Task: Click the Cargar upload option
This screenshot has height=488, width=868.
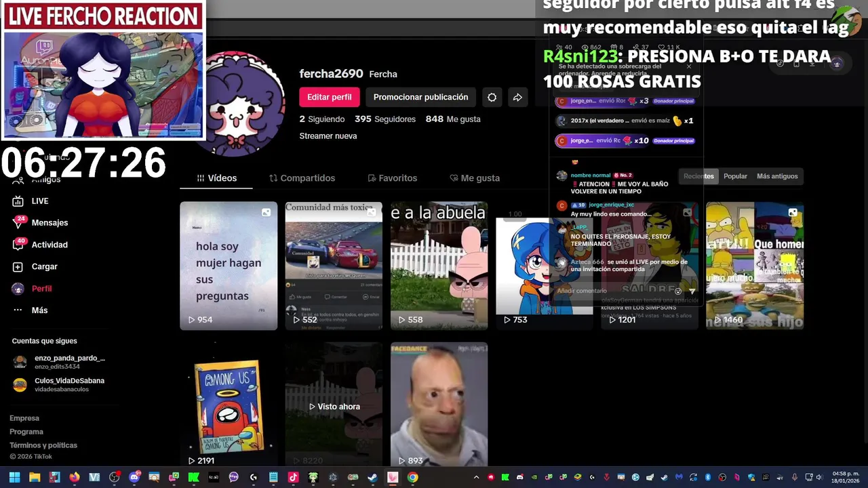Action: click(x=35, y=266)
